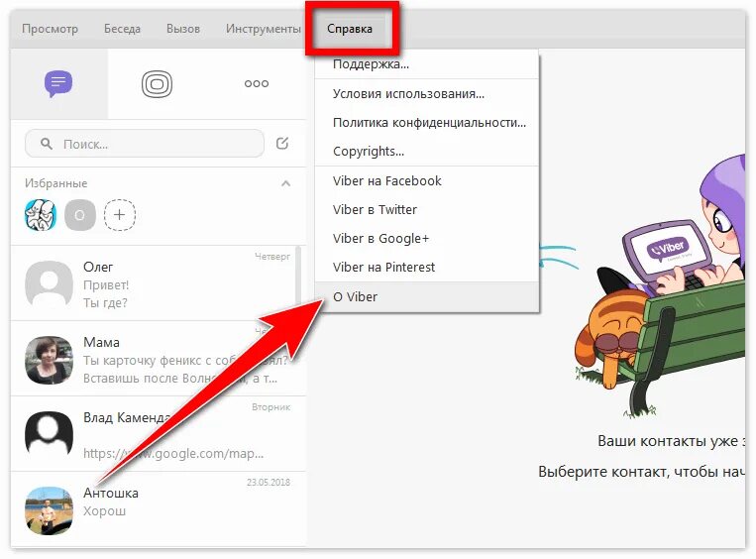Open chat with Влад Каменда
Image resolution: width=756 pixels, height=559 pixels.
pos(159,434)
